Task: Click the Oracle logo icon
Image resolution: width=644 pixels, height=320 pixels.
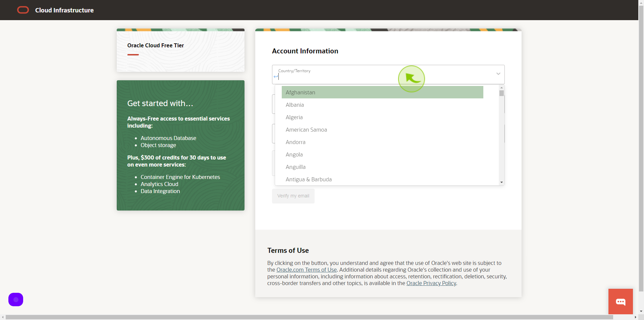Action: pos(23,10)
